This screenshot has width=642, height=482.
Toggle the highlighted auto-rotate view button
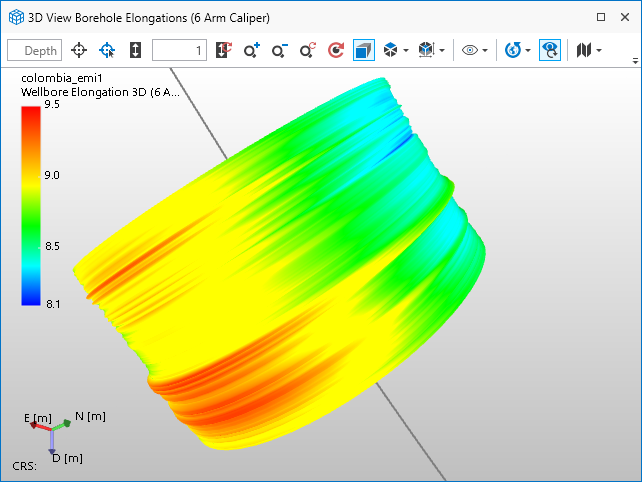coord(549,50)
